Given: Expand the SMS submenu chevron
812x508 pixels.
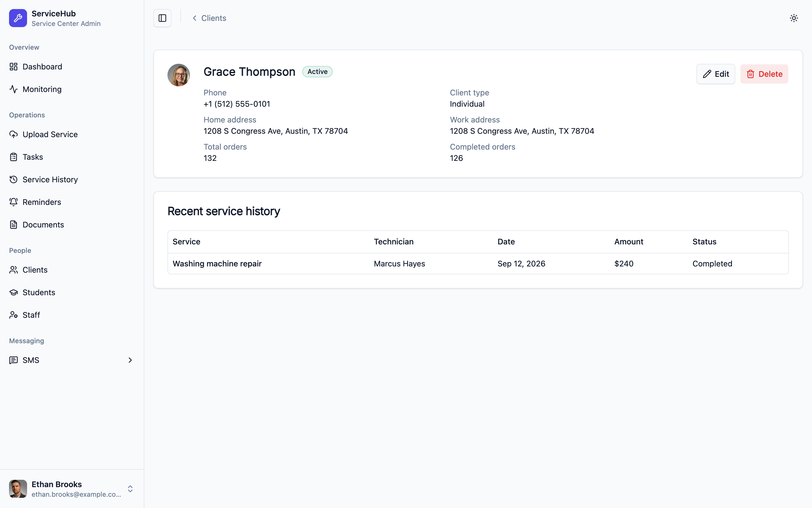Looking at the screenshot, I should (x=130, y=360).
